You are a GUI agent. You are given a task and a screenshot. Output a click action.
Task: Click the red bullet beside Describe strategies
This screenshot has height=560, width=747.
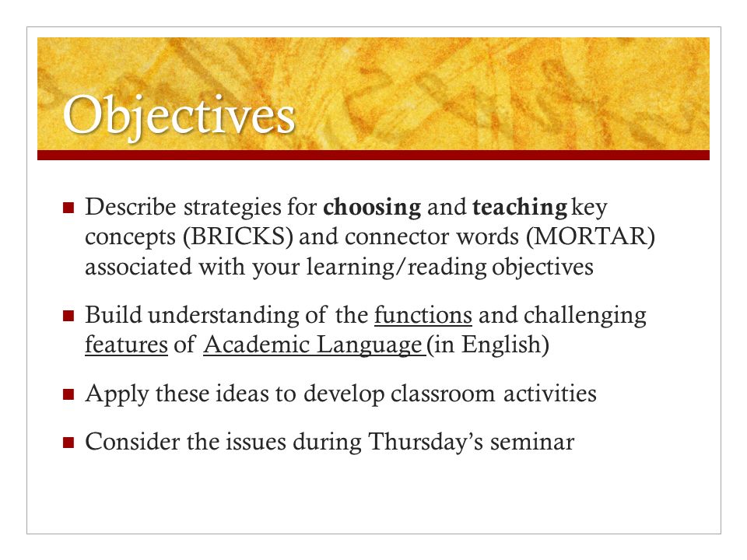tap(68, 208)
